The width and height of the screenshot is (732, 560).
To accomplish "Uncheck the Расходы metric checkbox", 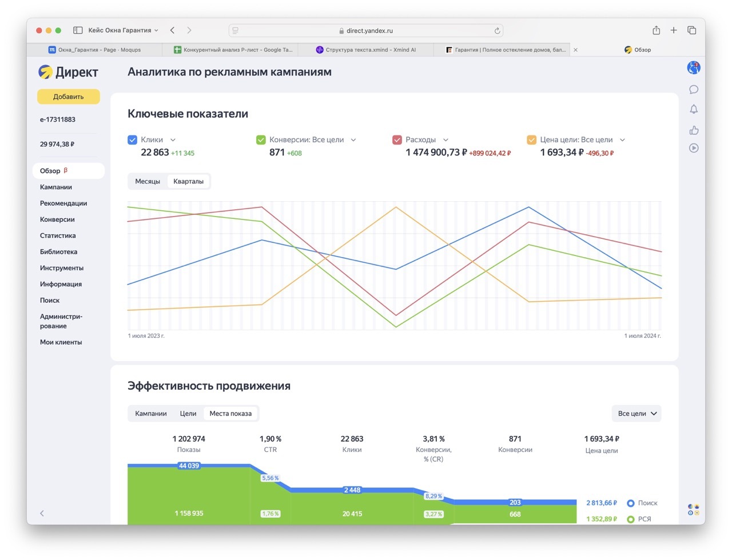I will pos(397,139).
